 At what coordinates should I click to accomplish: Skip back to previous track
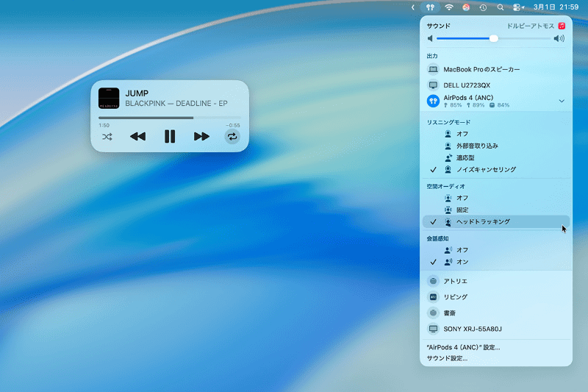[x=137, y=137]
